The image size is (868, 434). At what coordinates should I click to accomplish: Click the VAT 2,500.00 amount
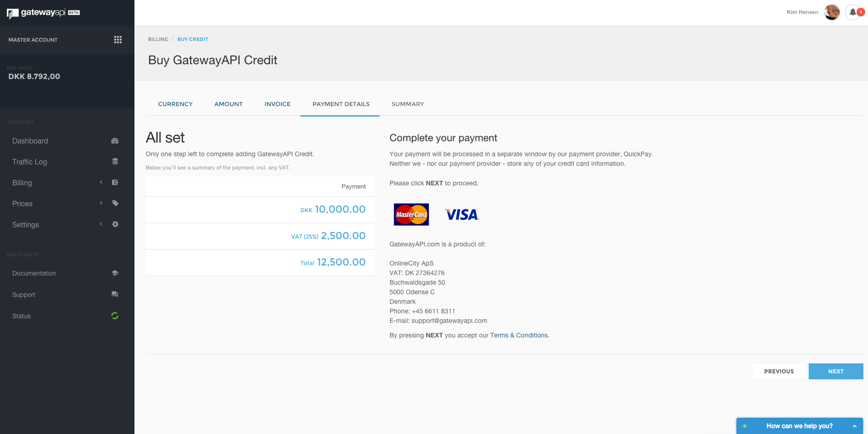[x=328, y=236]
